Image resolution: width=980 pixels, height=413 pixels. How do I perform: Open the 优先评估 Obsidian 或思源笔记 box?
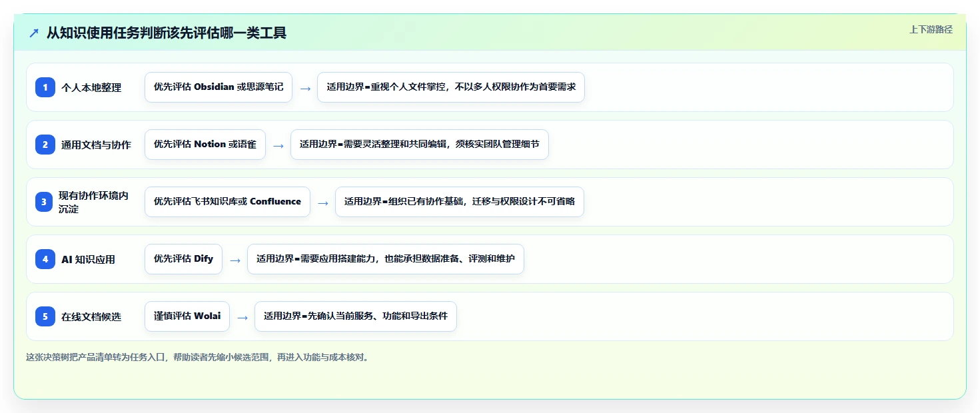click(219, 87)
